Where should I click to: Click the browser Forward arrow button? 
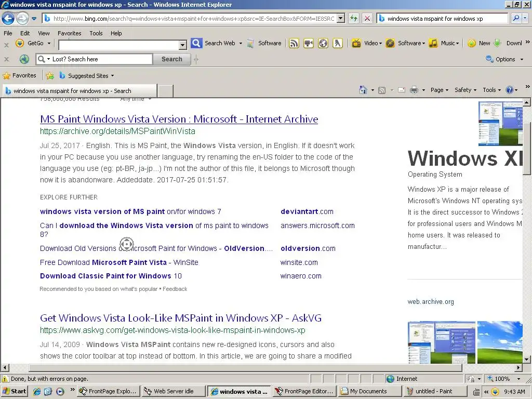(22, 18)
